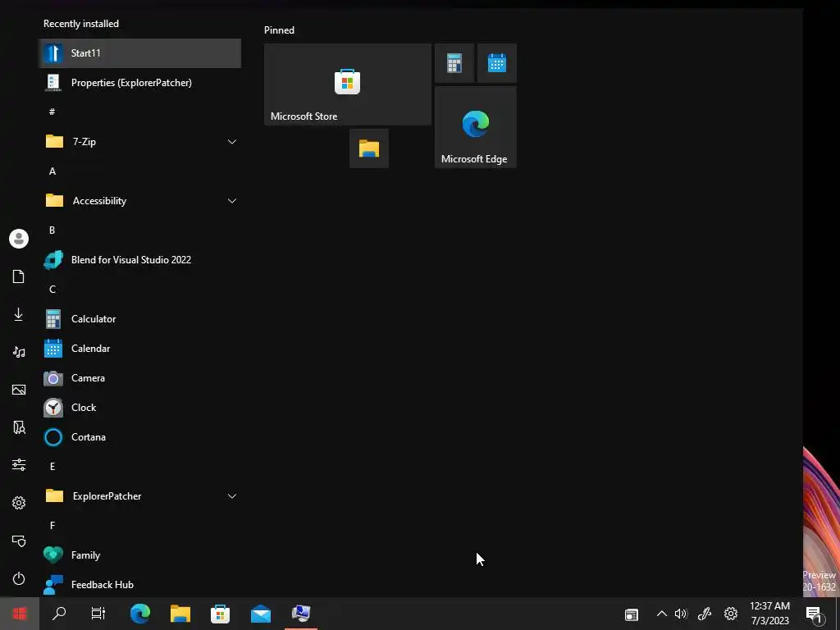Click the red Start button on taskbar
Screen dimensions: 840x630
pyautogui.click(x=20, y=614)
